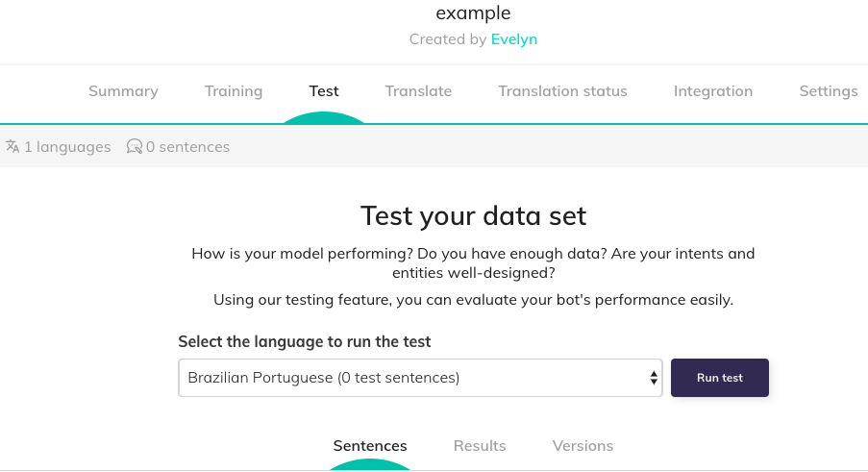Screen dimensions: 868x472
Task: Switch to the Integration tab
Action: click(713, 90)
